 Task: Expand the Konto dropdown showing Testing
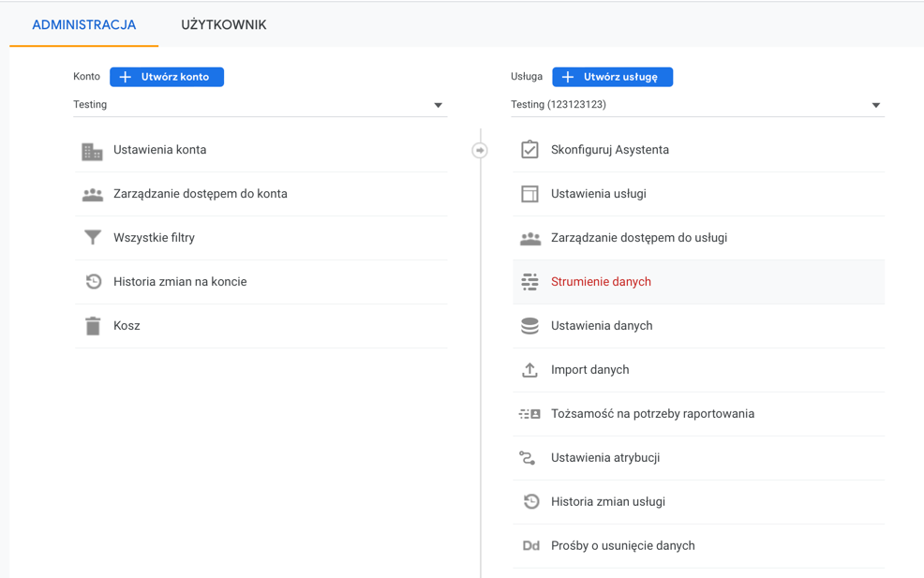(260, 105)
